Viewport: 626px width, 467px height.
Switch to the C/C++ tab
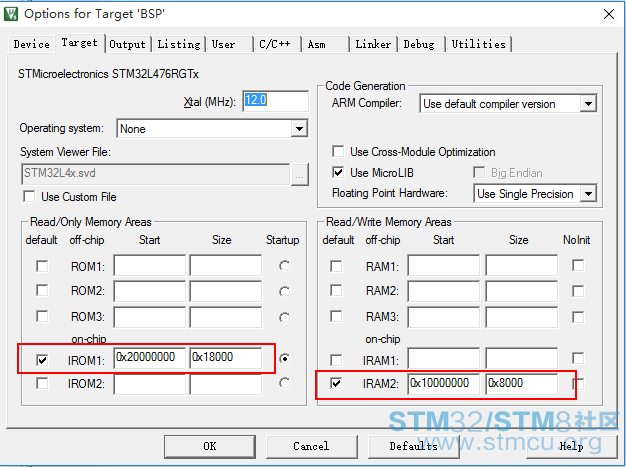point(277,44)
